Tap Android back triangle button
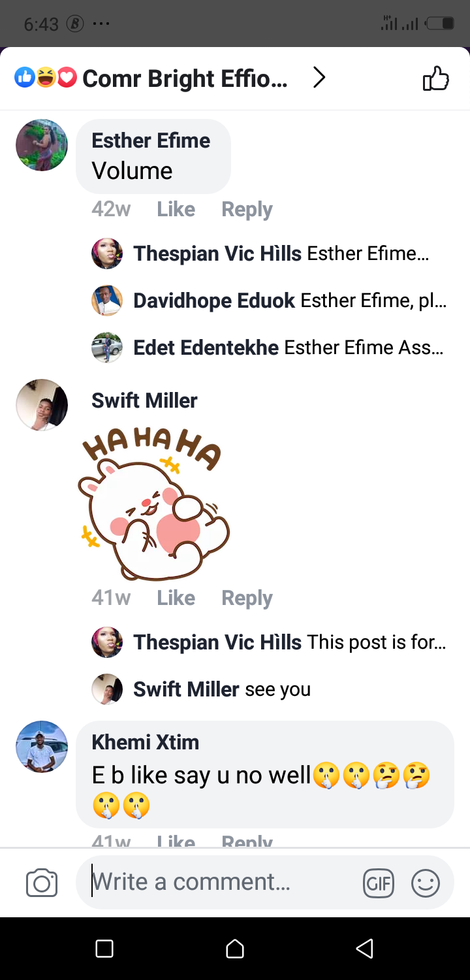Screen dimensions: 470x980 point(364,948)
